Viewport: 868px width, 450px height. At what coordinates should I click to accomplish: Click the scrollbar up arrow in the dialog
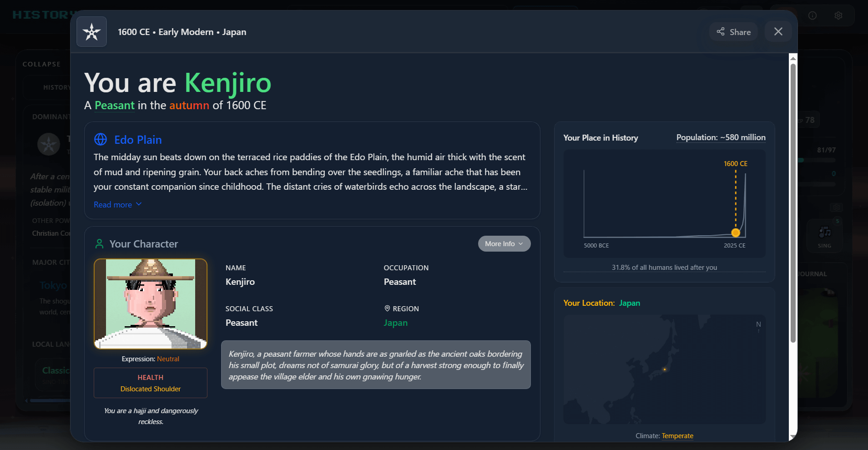pyautogui.click(x=793, y=58)
